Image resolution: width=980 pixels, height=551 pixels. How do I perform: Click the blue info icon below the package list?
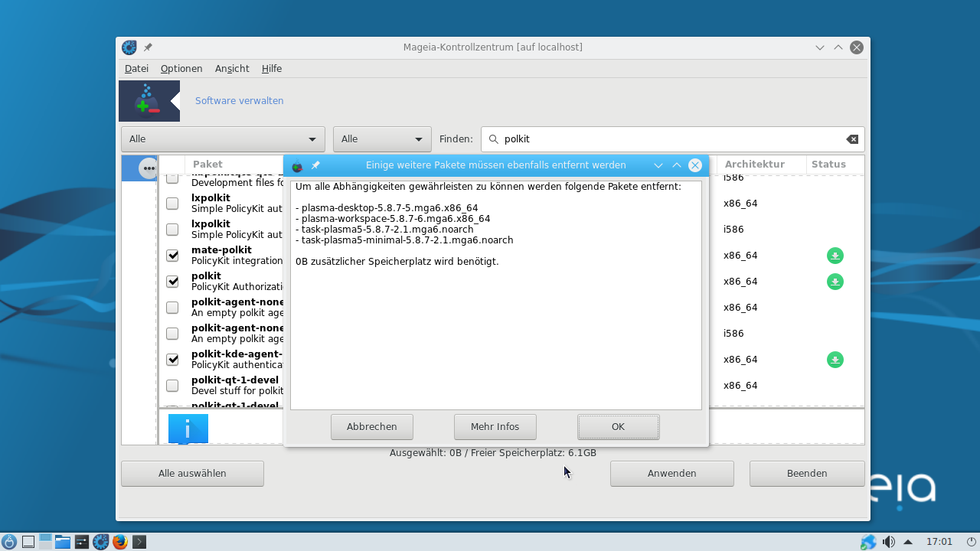pyautogui.click(x=188, y=429)
